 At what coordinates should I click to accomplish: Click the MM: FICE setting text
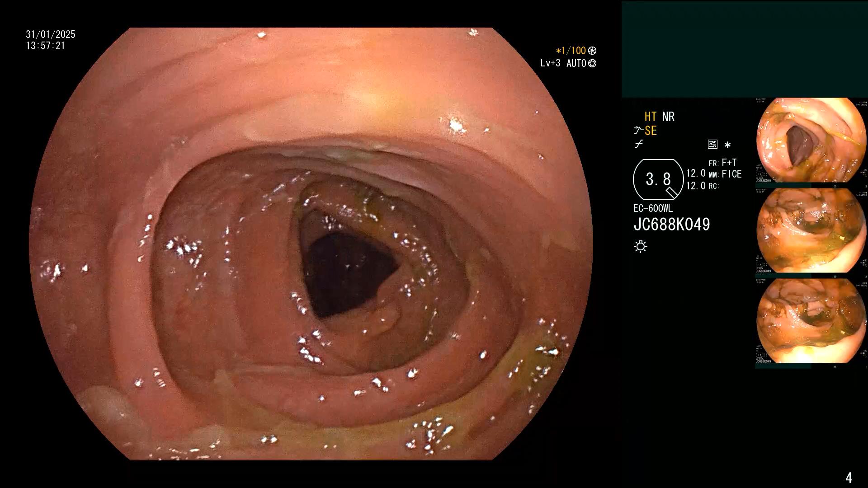pos(725,174)
